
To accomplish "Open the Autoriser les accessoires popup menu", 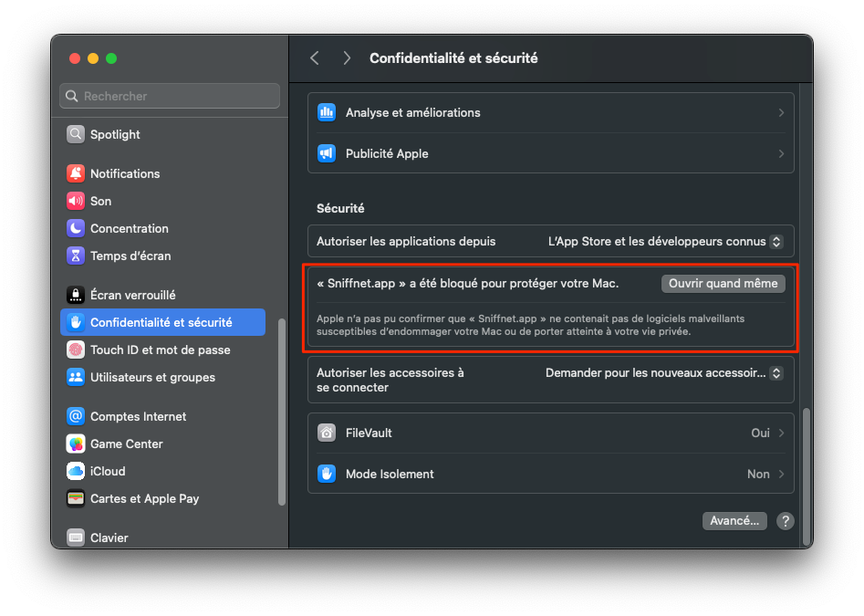I will [x=664, y=373].
